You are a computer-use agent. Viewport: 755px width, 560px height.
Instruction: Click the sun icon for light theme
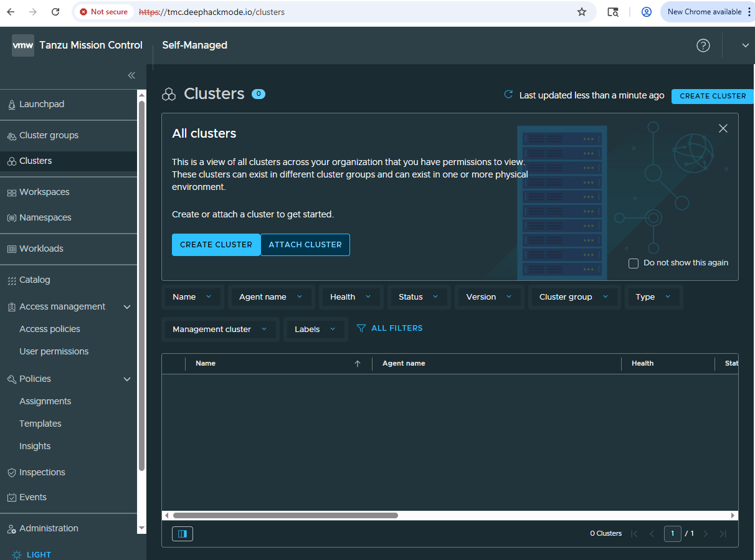click(x=16, y=554)
